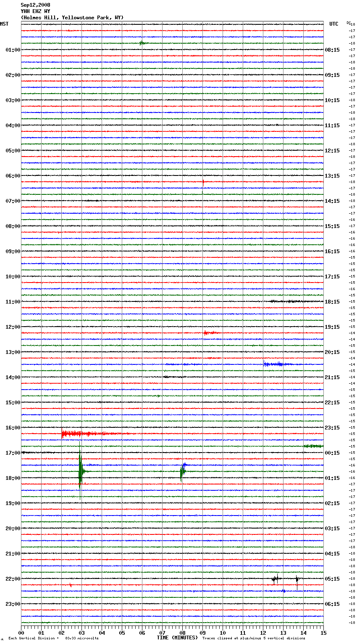Click the 10 minute tick label
The width and height of the screenshot is (357, 644).
(223, 633)
